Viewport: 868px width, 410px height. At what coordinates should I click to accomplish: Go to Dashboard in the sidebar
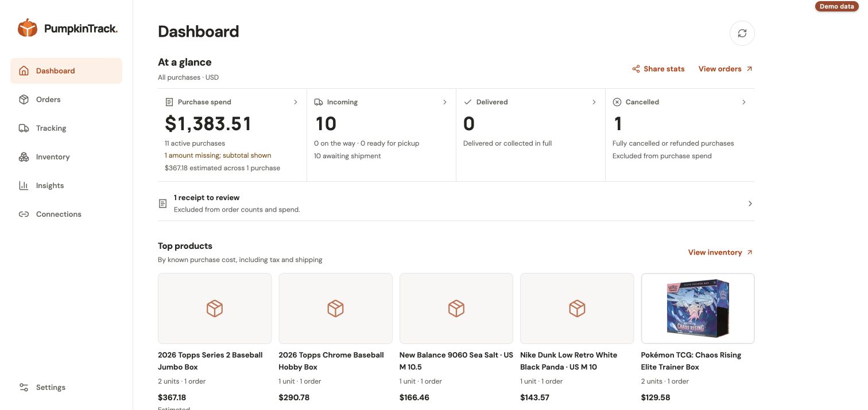66,71
